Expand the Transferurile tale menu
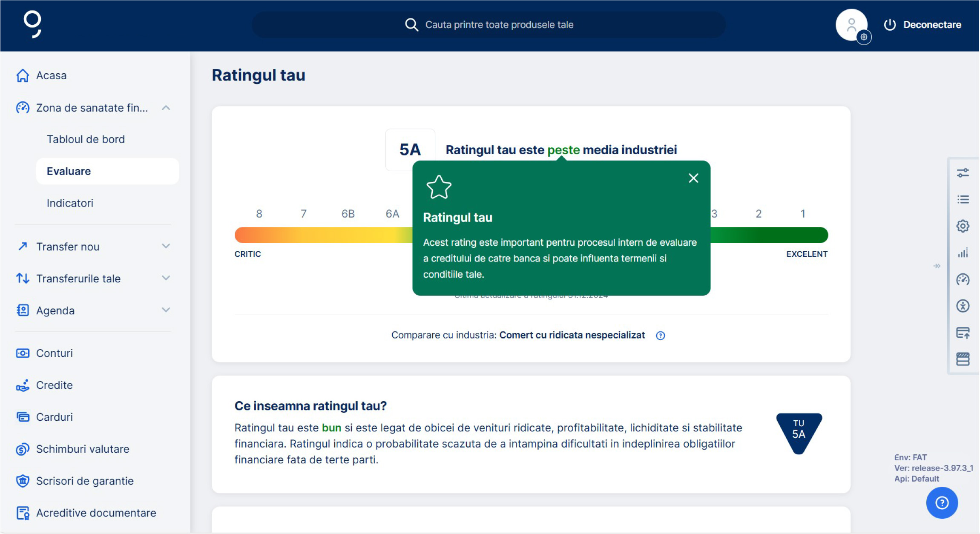 166,278
